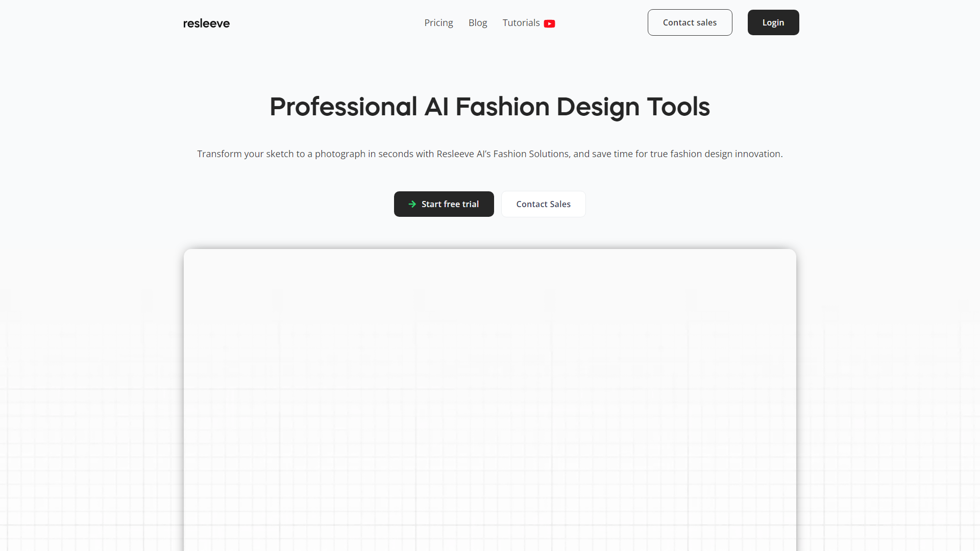Click 'Transform your sketch' in the subtitle
Viewport: 980px width, 551px height.
[245, 154]
